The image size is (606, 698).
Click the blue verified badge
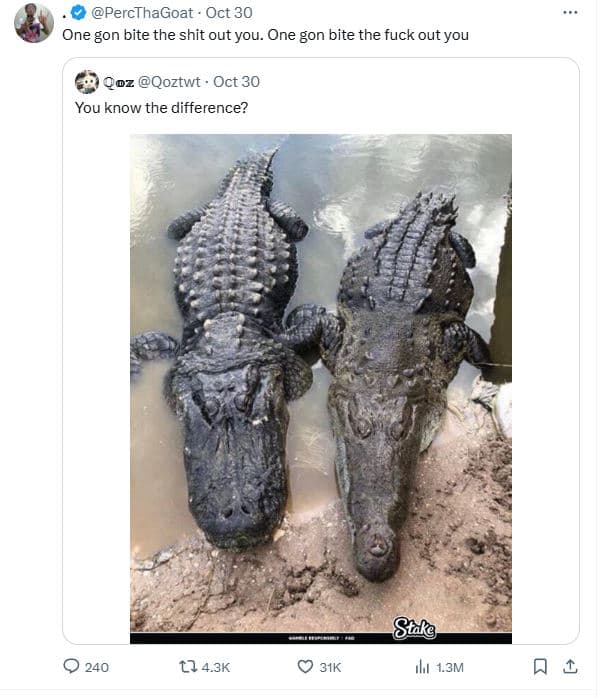pyautogui.click(x=80, y=13)
